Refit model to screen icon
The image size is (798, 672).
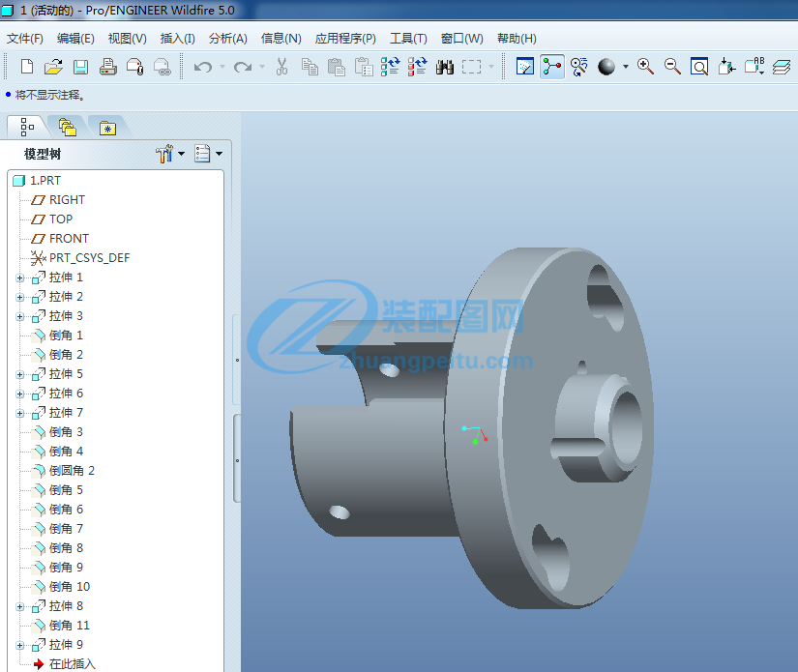(699, 67)
